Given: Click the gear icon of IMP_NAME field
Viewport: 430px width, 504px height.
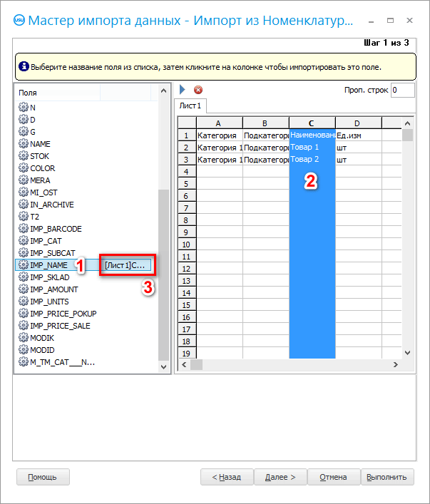Looking at the screenshot, I should pos(23,265).
